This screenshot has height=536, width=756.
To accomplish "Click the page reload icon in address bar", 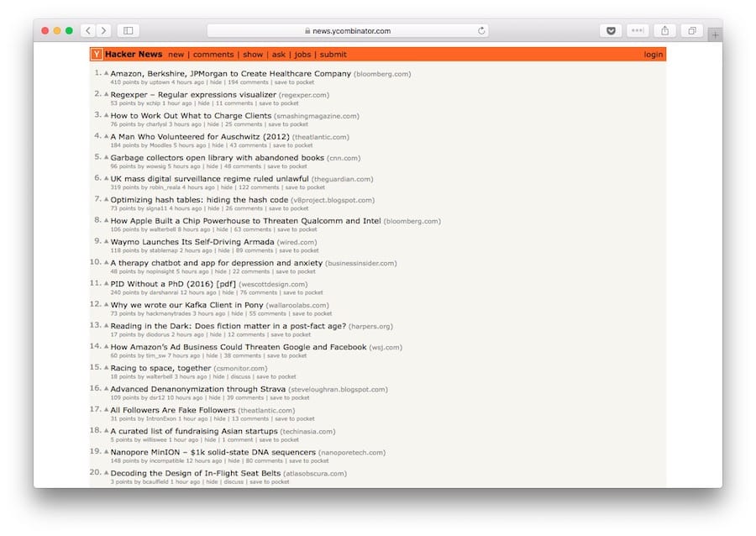I will click(480, 29).
